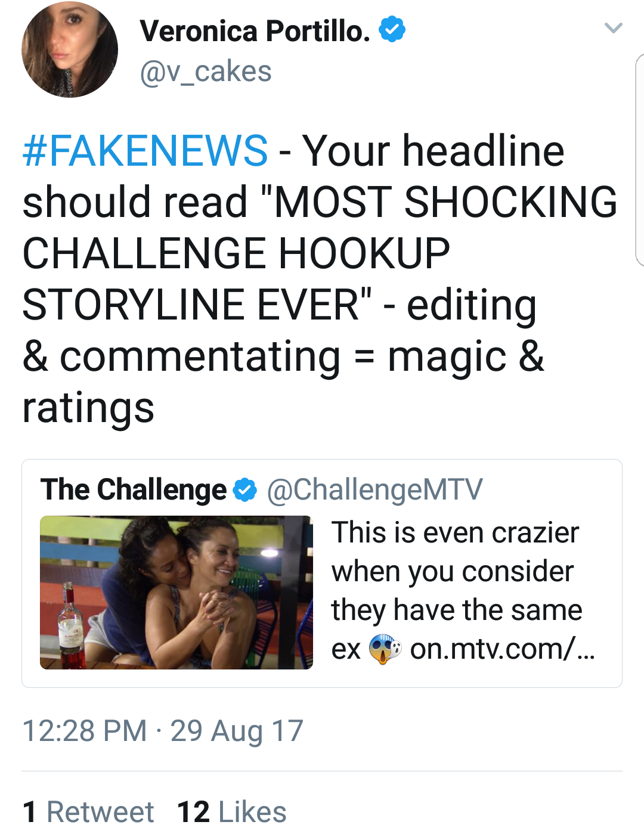This screenshot has width=644, height=831.
Task: Open the #FAKENEWS hashtag
Action: click(x=145, y=151)
